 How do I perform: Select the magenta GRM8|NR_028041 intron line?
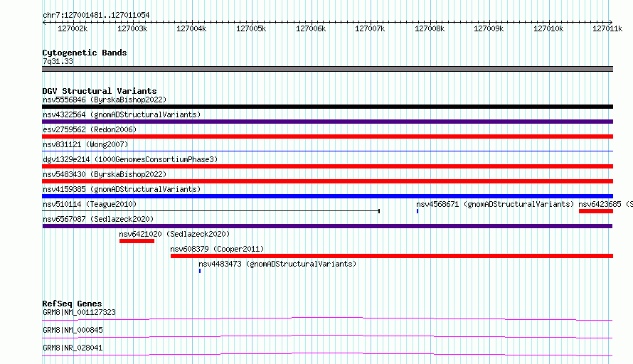327,354
